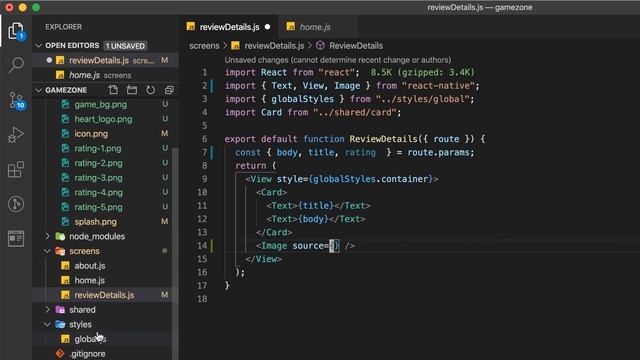Click the import cost text '8.5K (gzipped: 3.4K)'
The width and height of the screenshot is (640, 360).
422,72
